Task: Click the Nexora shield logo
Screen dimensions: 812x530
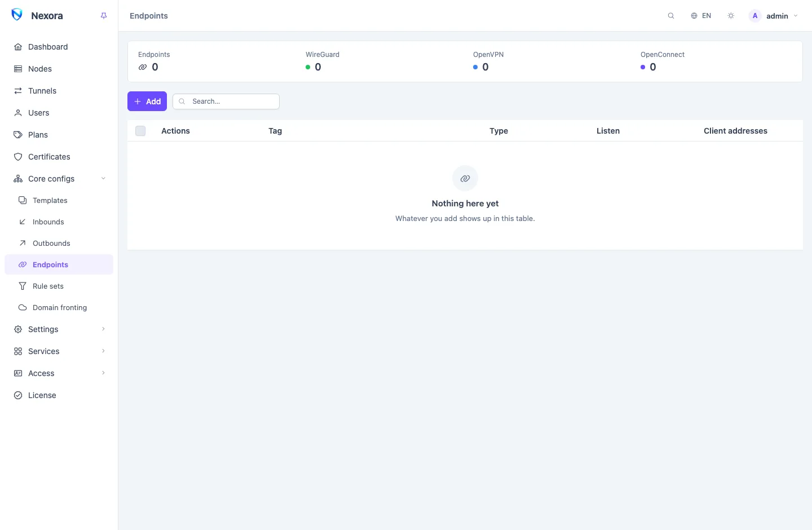Action: tap(17, 15)
